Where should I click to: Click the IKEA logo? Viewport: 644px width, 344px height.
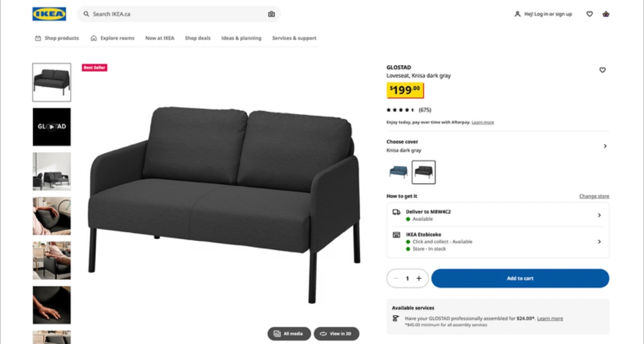pos(49,14)
